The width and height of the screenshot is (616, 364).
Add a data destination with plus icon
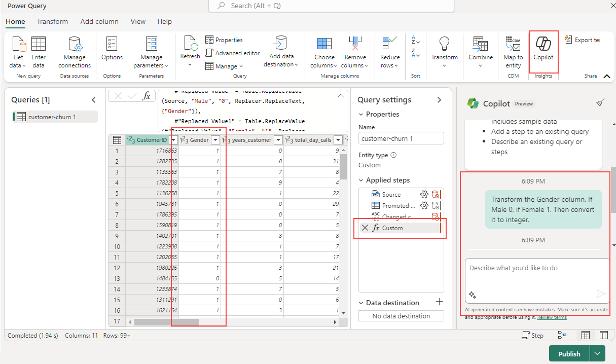coord(440,302)
